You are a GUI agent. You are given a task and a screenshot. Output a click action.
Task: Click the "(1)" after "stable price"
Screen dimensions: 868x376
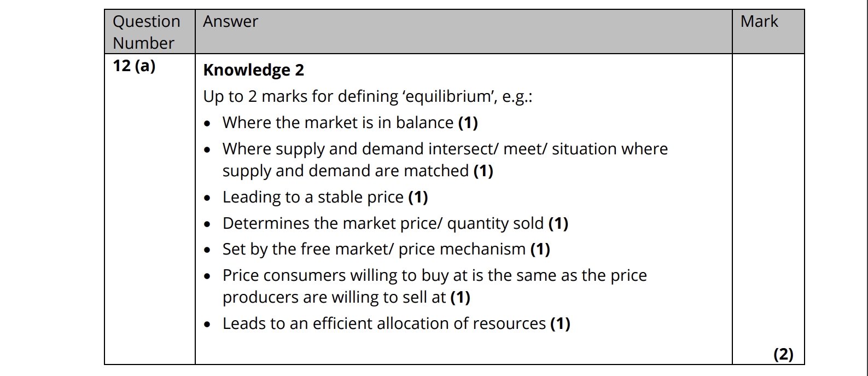point(418,197)
